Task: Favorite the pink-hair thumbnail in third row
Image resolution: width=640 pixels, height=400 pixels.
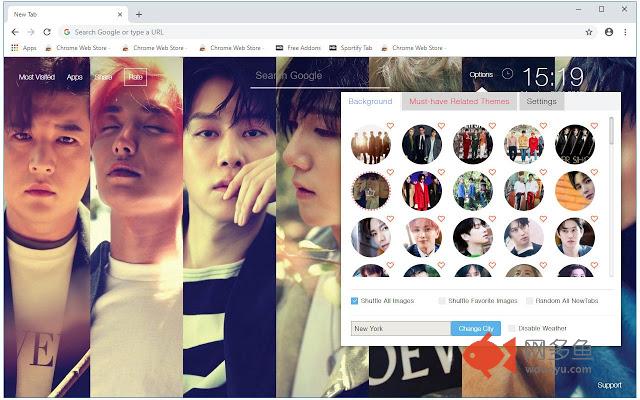Action: point(441,219)
